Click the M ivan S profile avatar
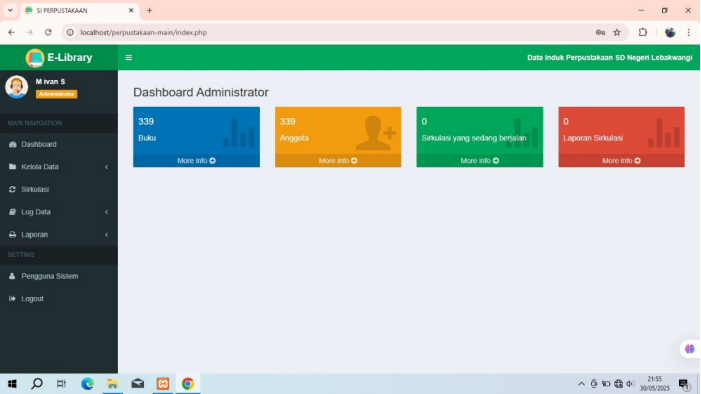This screenshot has width=701, height=394. click(17, 87)
